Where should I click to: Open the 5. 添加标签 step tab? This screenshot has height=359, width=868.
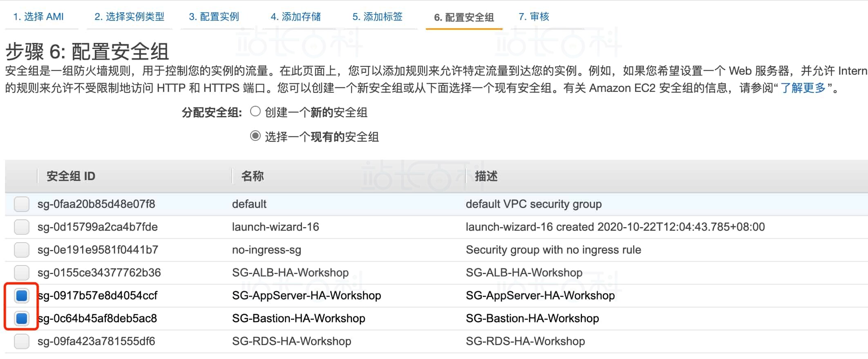coord(377,17)
